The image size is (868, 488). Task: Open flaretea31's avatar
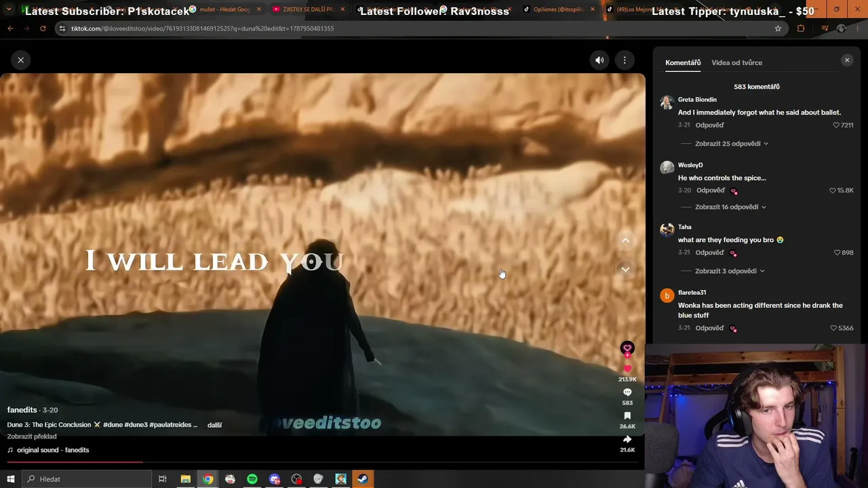pos(667,296)
